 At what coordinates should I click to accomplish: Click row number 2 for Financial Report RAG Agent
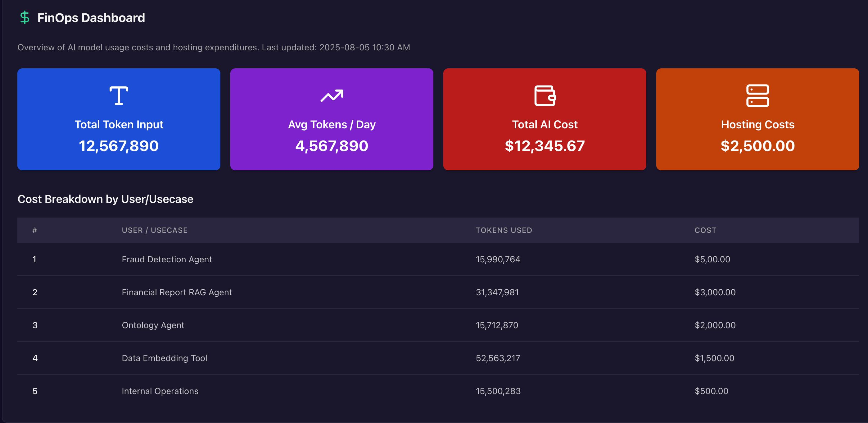pyautogui.click(x=35, y=292)
